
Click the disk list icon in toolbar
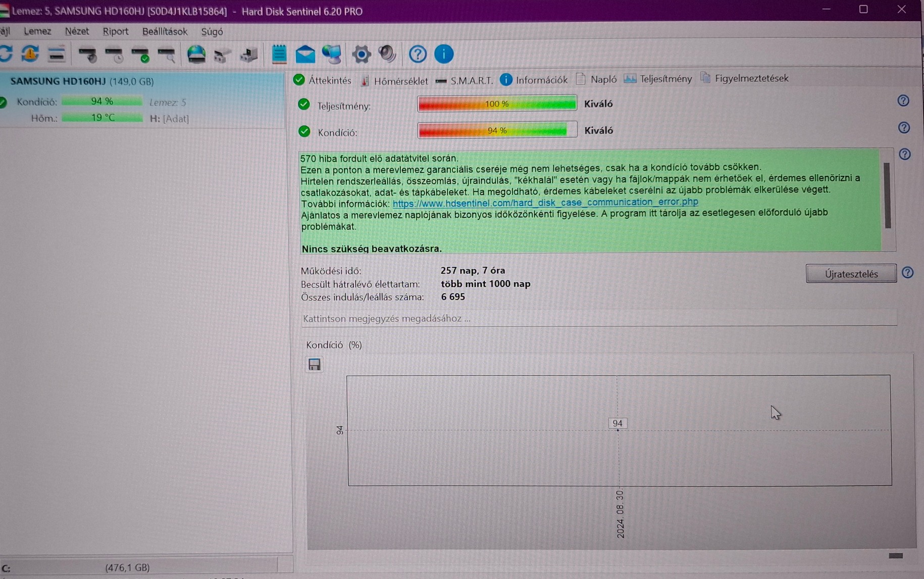point(57,54)
